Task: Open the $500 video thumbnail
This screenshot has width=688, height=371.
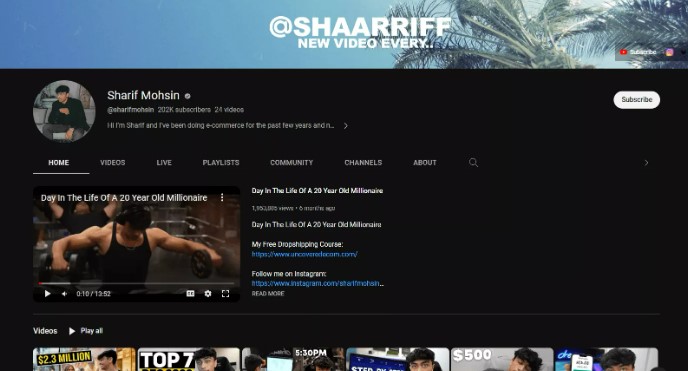Action: point(502,360)
